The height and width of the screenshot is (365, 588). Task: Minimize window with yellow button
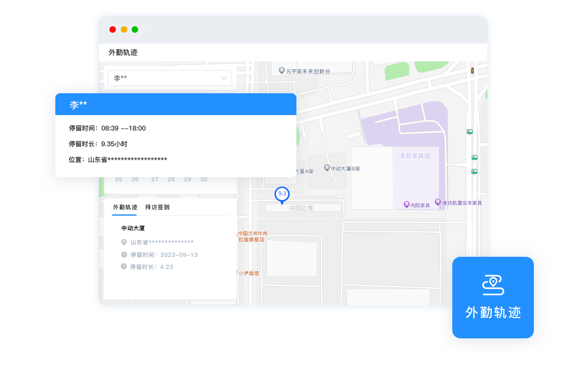124,29
